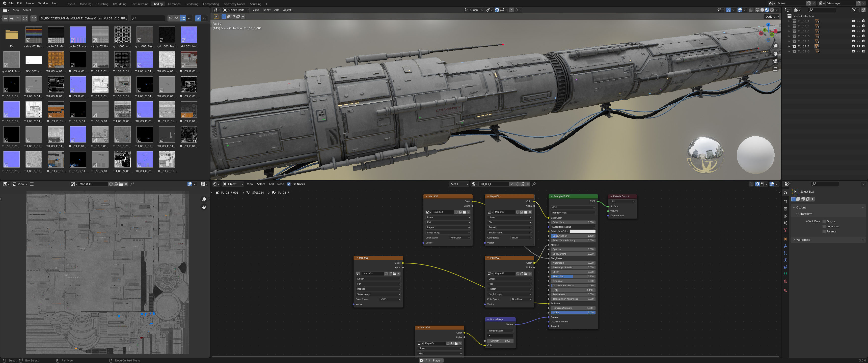Pin the Map #30 image in the image editor
This screenshot has height=363, width=868.
coord(132,184)
